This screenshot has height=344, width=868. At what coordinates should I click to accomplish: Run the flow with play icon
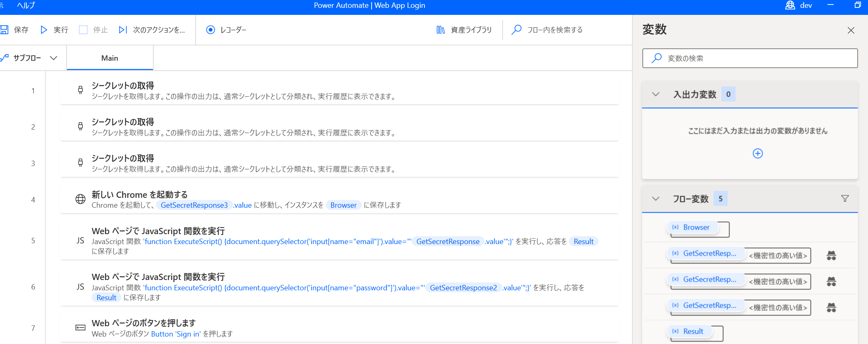(x=44, y=30)
